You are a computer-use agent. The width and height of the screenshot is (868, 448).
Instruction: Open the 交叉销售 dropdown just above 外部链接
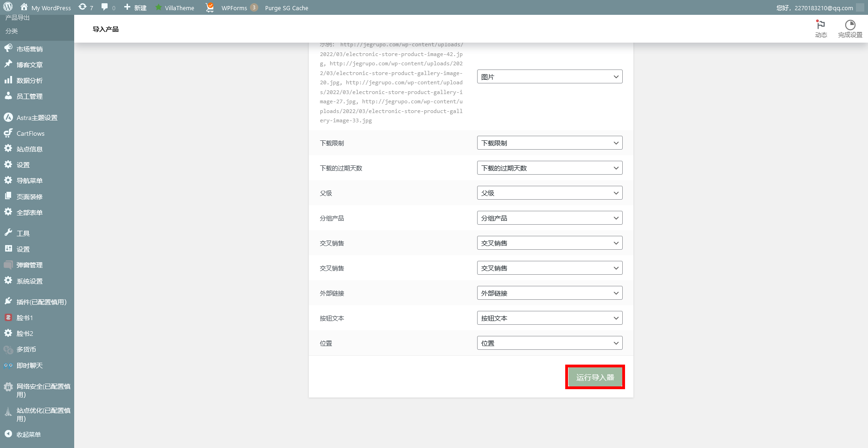click(x=549, y=268)
